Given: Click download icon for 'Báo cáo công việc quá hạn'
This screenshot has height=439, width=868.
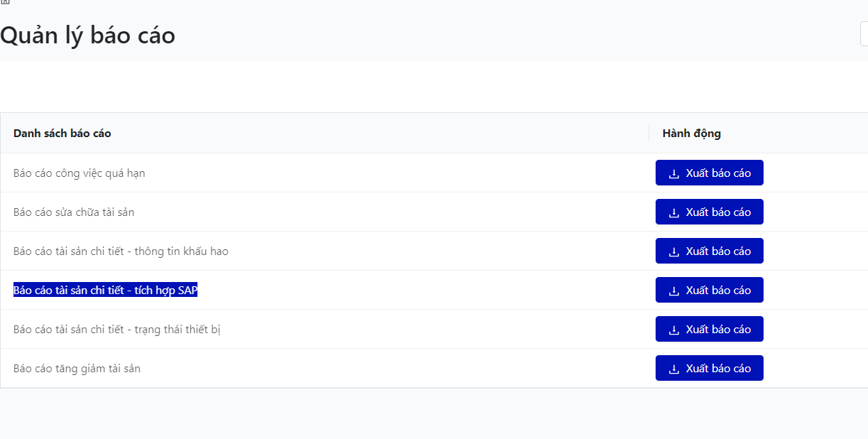Looking at the screenshot, I should pos(674,173).
